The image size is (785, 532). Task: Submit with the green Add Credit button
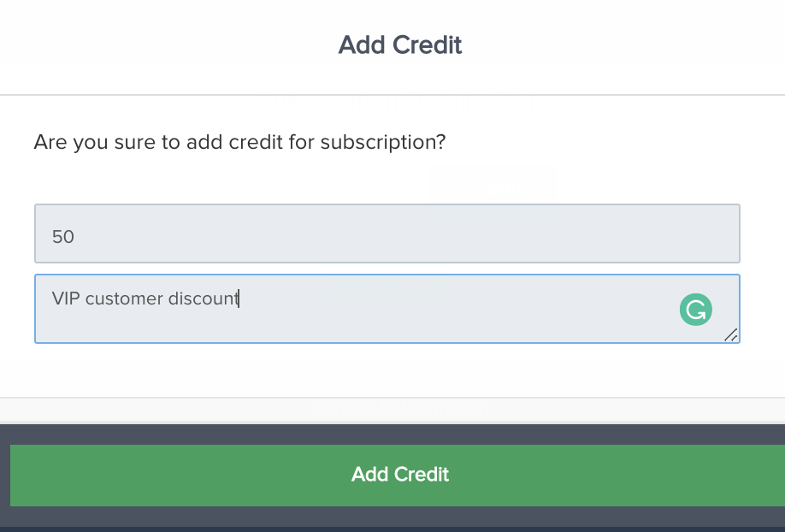(x=398, y=475)
